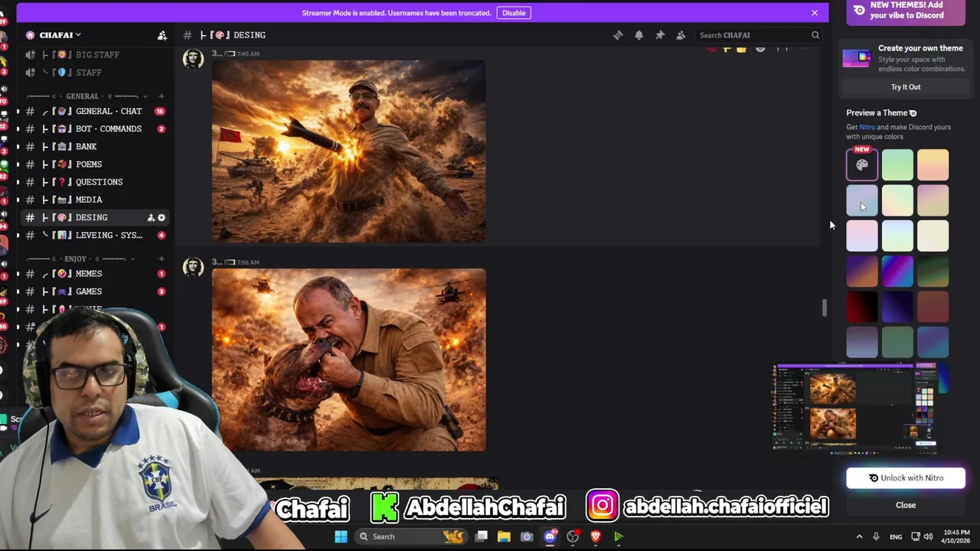Invite people icon next to CHAFAI

click(162, 35)
